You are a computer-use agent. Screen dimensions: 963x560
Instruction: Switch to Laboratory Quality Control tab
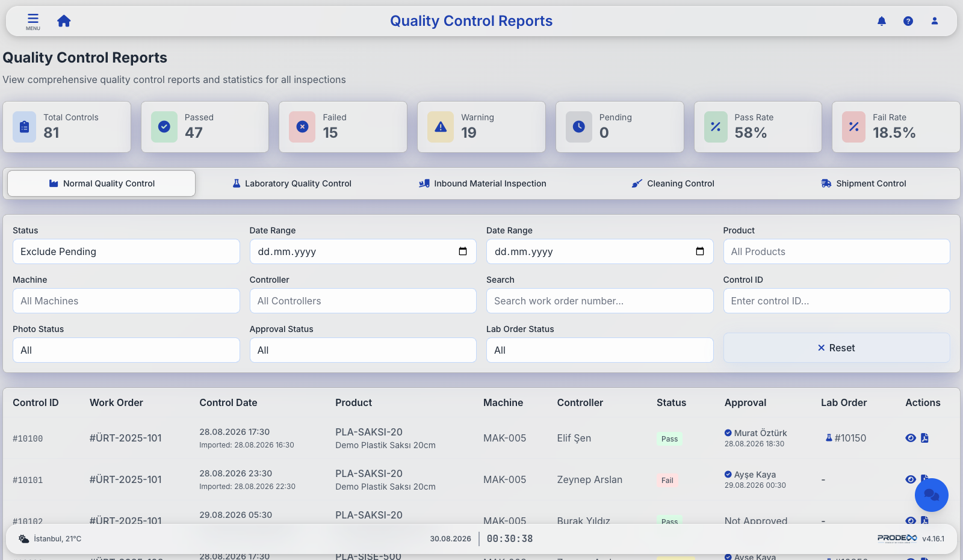click(292, 183)
